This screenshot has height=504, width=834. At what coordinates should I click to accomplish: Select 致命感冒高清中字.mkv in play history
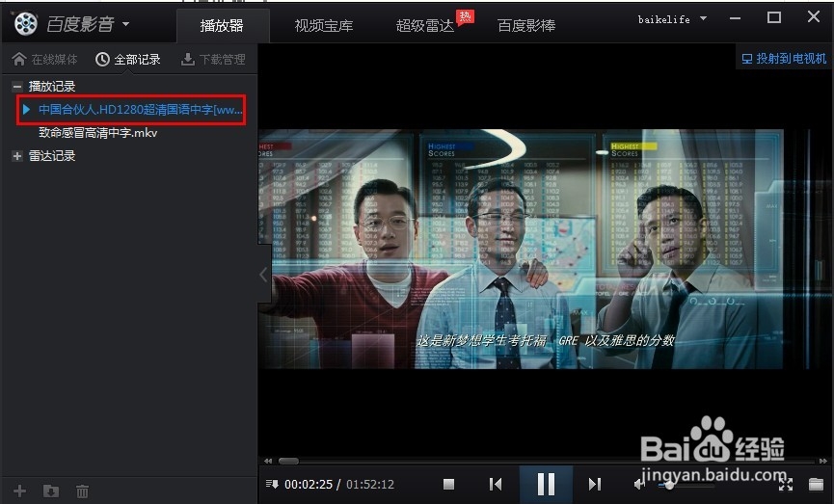coord(98,133)
